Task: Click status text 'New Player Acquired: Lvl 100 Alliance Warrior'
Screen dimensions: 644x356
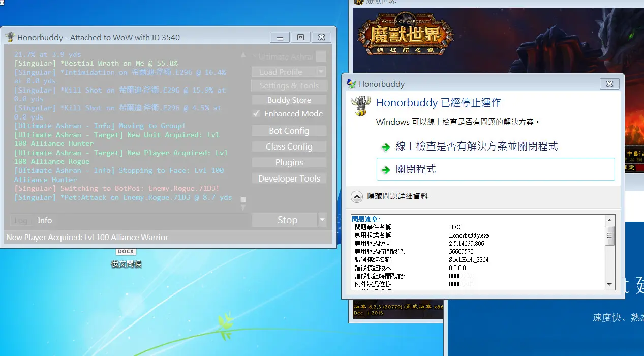Action: 87,238
